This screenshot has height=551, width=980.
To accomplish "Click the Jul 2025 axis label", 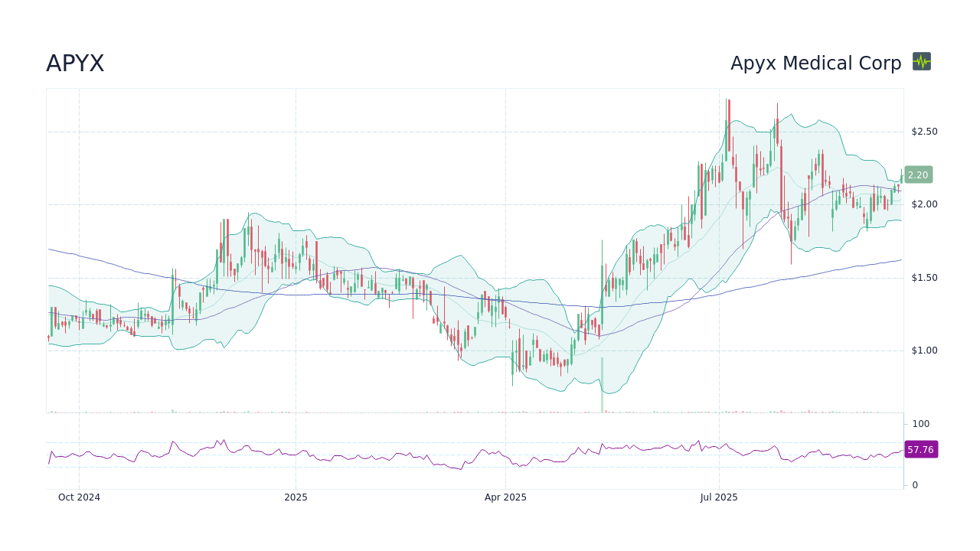I will tap(718, 497).
